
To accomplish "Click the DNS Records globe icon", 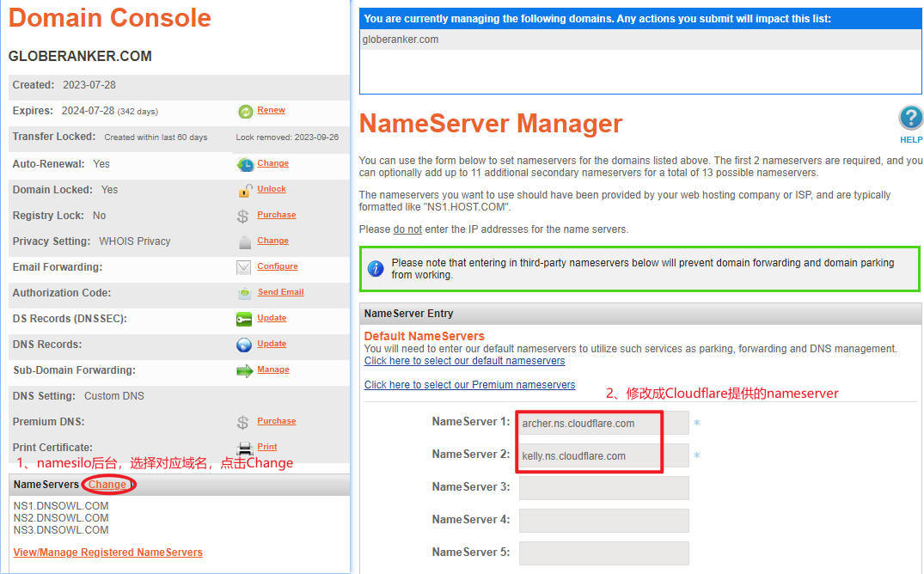I will click(x=244, y=345).
